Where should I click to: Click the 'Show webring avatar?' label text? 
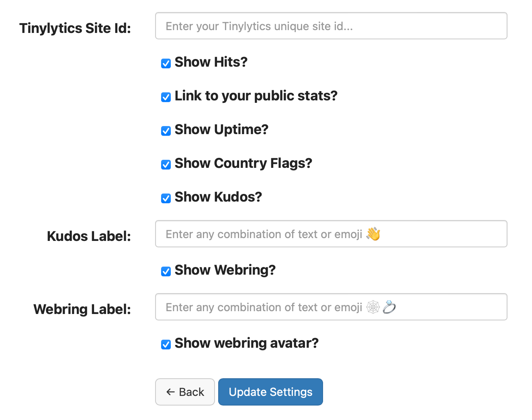point(246,343)
